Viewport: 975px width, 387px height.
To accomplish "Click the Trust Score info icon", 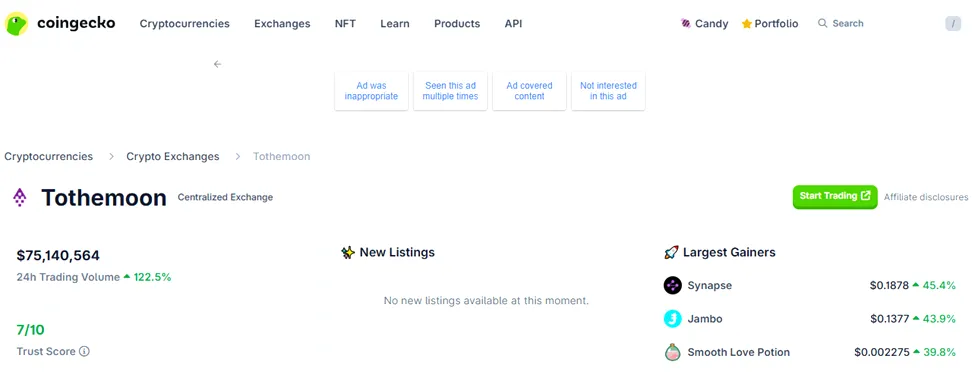I will [x=85, y=352].
